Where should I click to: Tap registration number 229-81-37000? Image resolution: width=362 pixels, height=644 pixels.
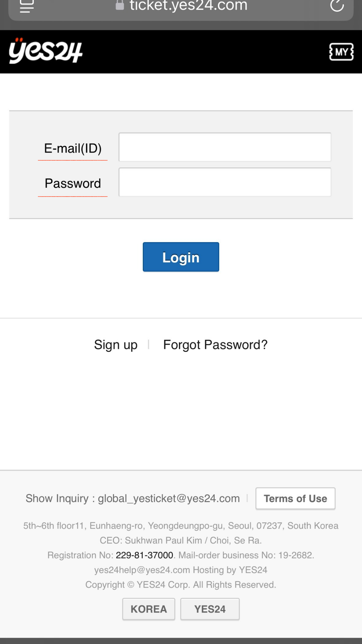[x=144, y=555]
